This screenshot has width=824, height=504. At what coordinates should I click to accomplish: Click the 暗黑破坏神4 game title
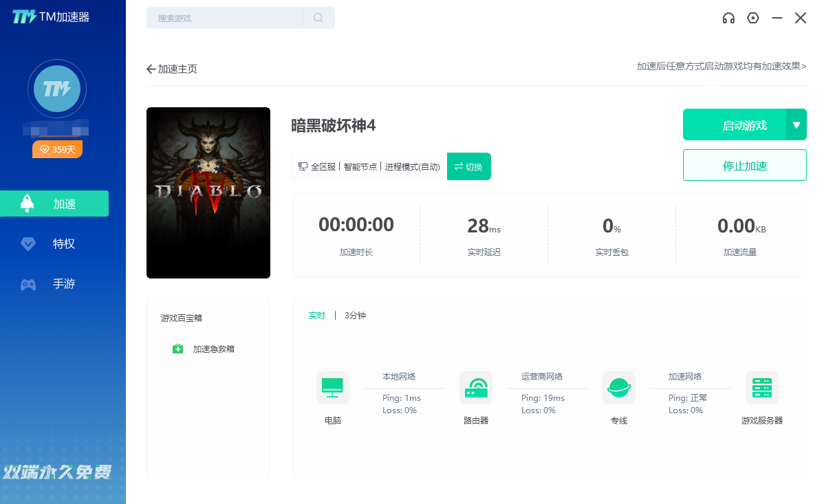tap(334, 126)
